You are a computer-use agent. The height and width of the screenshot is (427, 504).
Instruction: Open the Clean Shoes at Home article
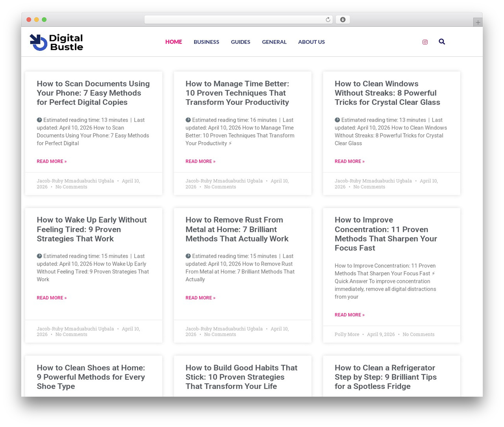coord(91,377)
